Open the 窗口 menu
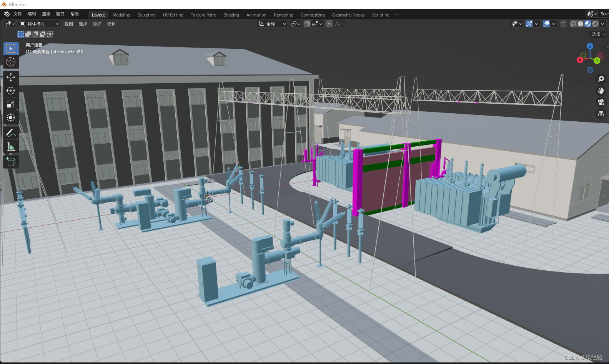The height and width of the screenshot is (364, 609). (60, 14)
